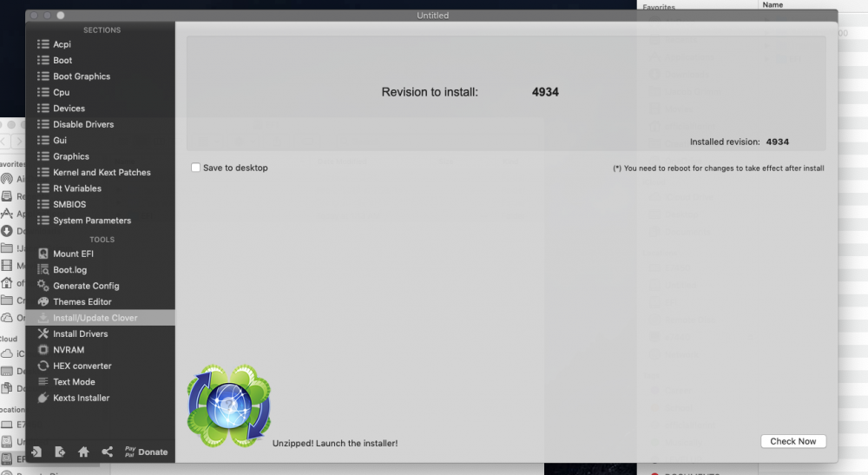
Task: Click the Text Mode lines icon
Action: pyautogui.click(x=43, y=382)
